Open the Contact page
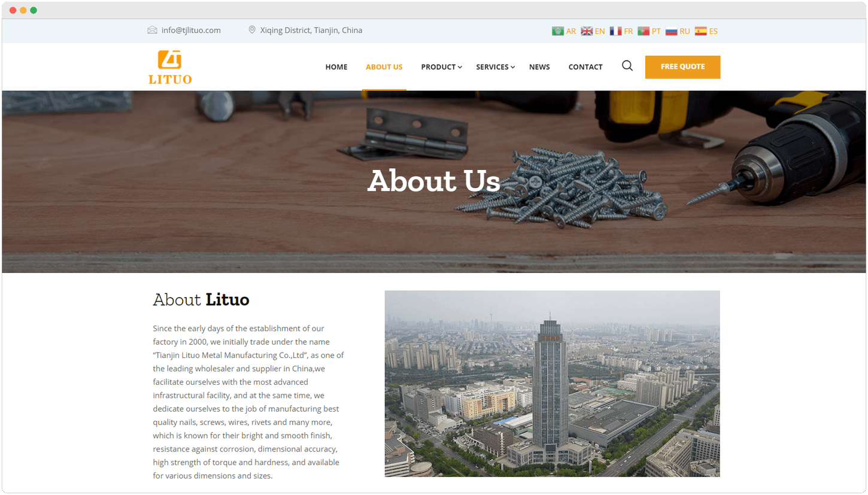Screen dimensions: 868x495 point(585,67)
